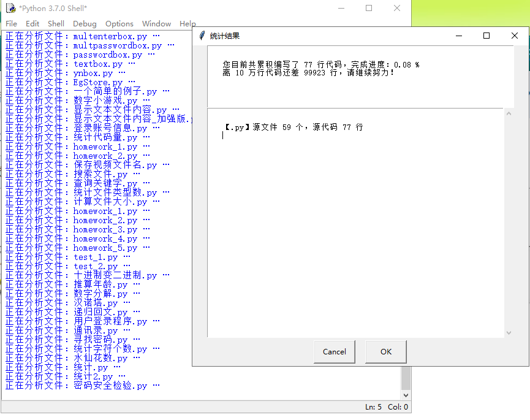Open the Edit menu
This screenshot has width=530, height=420.
32,23
